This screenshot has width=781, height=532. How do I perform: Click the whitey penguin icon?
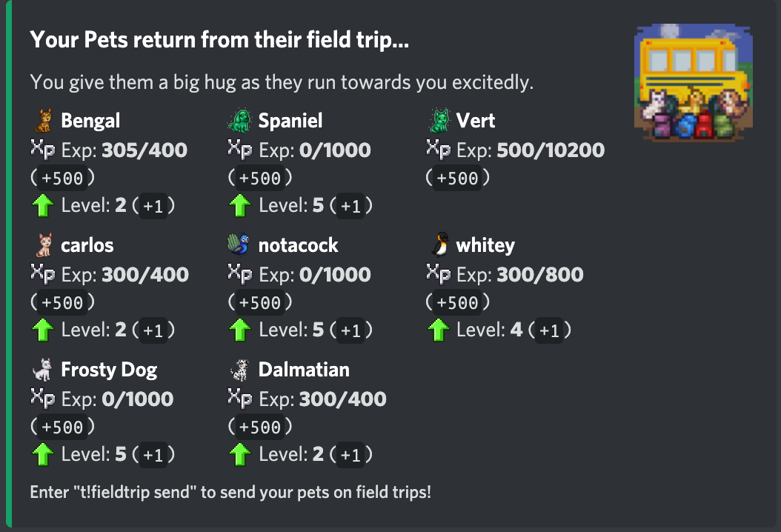point(440,245)
